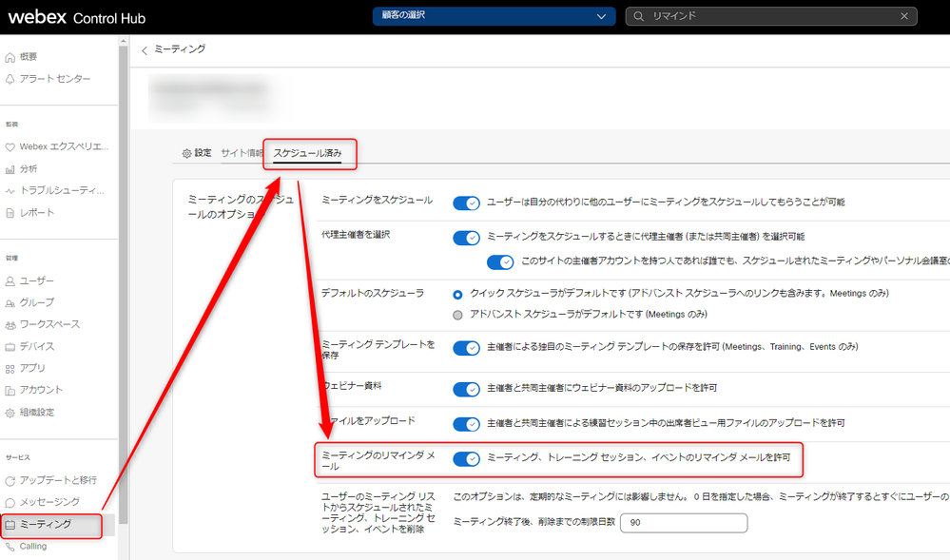This screenshot has width=950, height=560.
Task: Click the メッセージング chat bubble icon
Action: click(10, 503)
